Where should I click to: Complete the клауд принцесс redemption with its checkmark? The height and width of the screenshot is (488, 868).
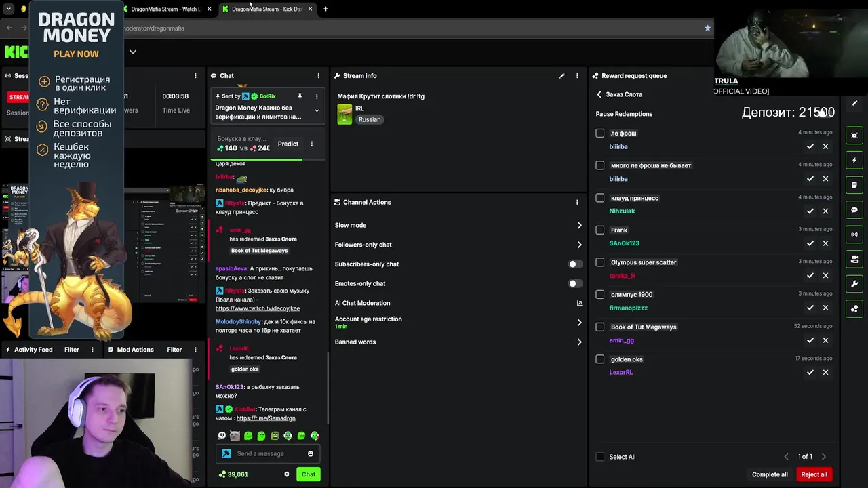pos(810,211)
